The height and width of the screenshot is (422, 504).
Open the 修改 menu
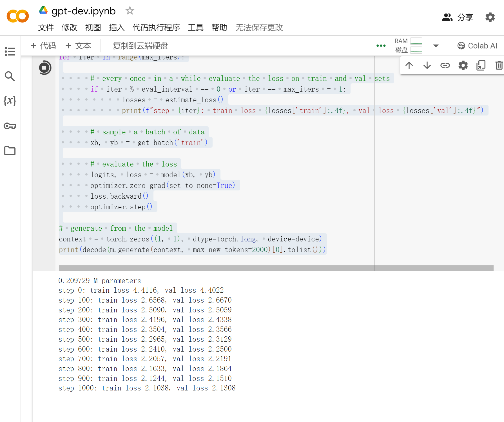70,28
